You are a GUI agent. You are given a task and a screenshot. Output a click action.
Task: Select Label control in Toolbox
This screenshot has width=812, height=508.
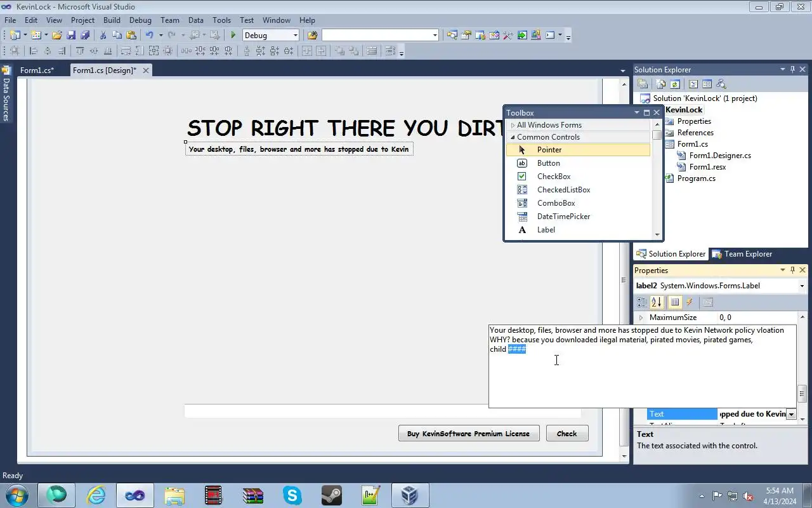click(x=578, y=230)
